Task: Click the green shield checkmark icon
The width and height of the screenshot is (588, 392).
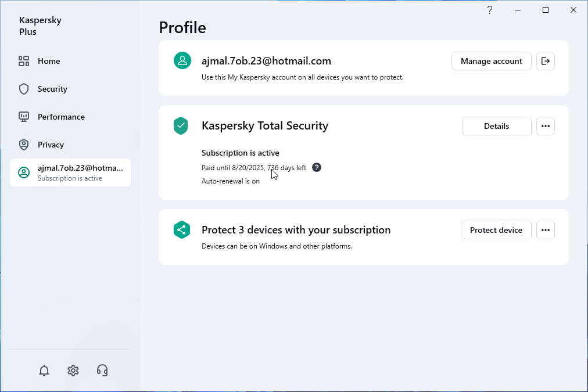Action: click(x=181, y=126)
